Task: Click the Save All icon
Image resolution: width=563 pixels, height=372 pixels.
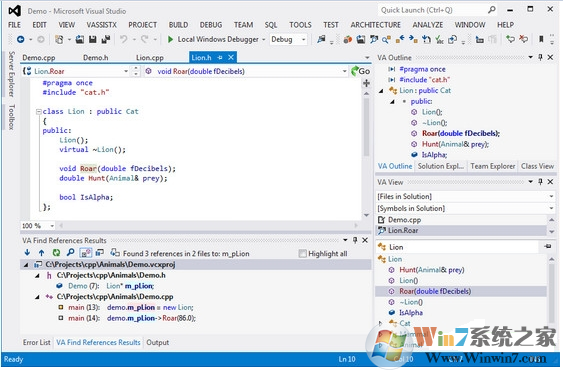Action: click(x=106, y=39)
